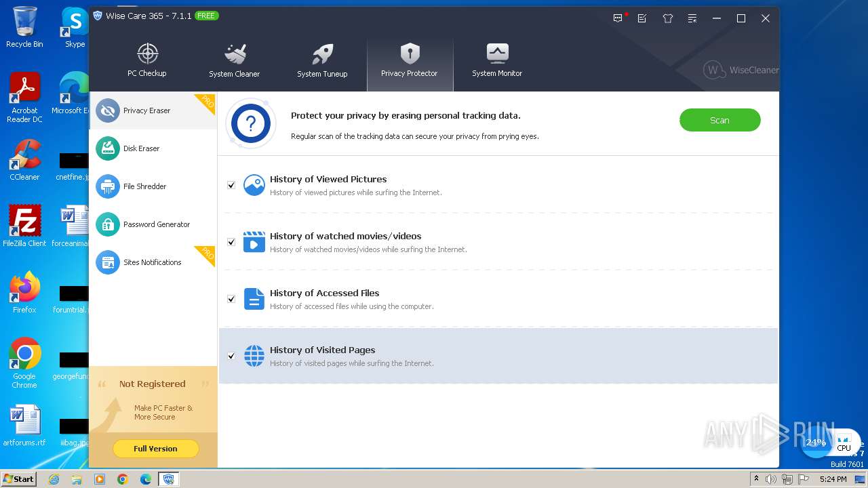Click the Viewed Pictures history icon
Image resolution: width=868 pixels, height=488 pixels.
(254, 185)
